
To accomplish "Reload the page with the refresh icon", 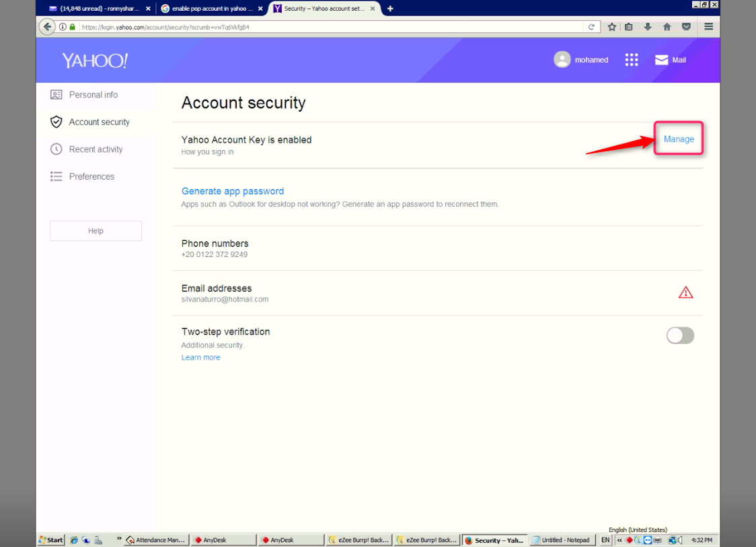I will pos(591,27).
